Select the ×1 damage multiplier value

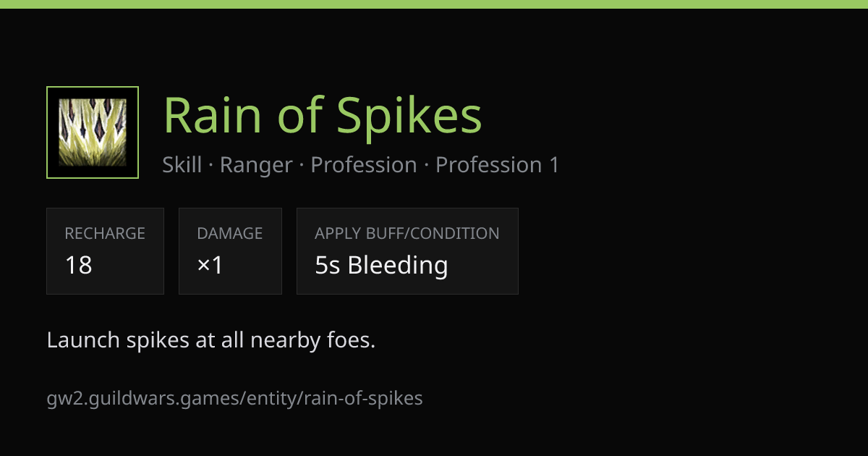point(210,266)
